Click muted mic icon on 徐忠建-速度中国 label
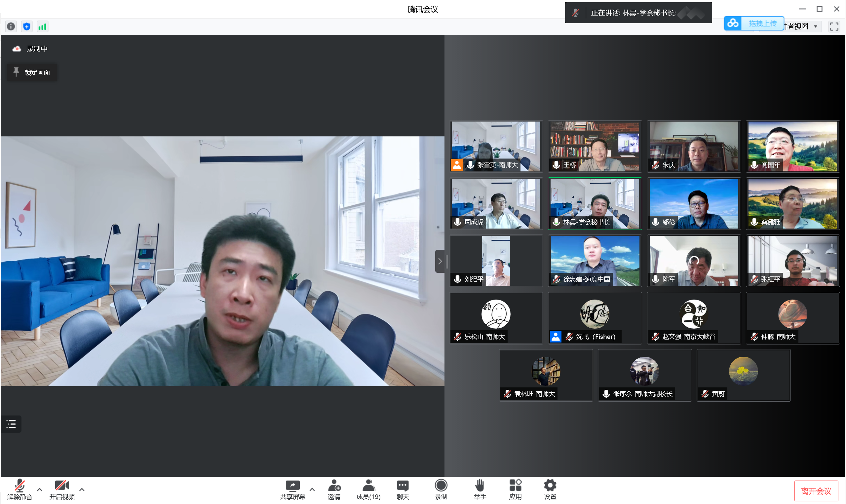This screenshot has width=846, height=504. click(556, 279)
